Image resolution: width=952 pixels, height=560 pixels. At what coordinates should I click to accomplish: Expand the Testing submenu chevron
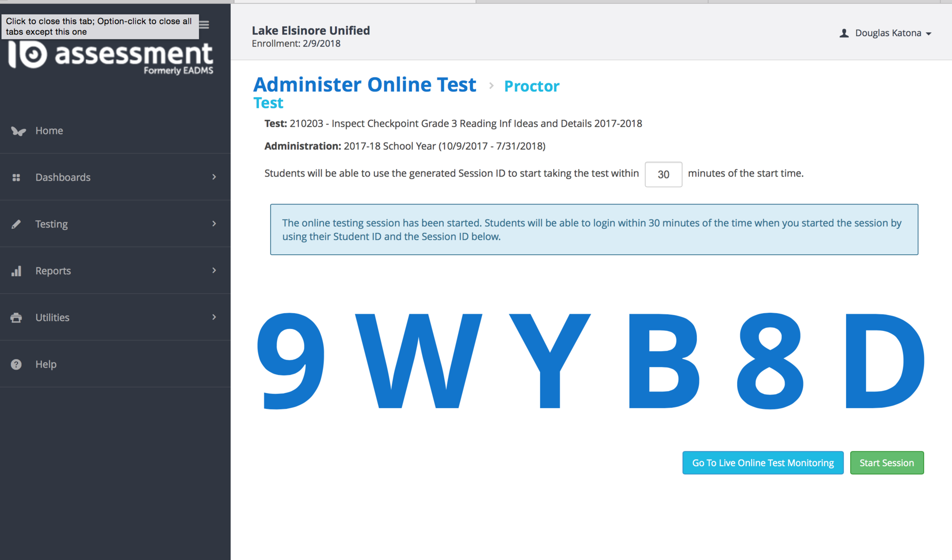[214, 224]
